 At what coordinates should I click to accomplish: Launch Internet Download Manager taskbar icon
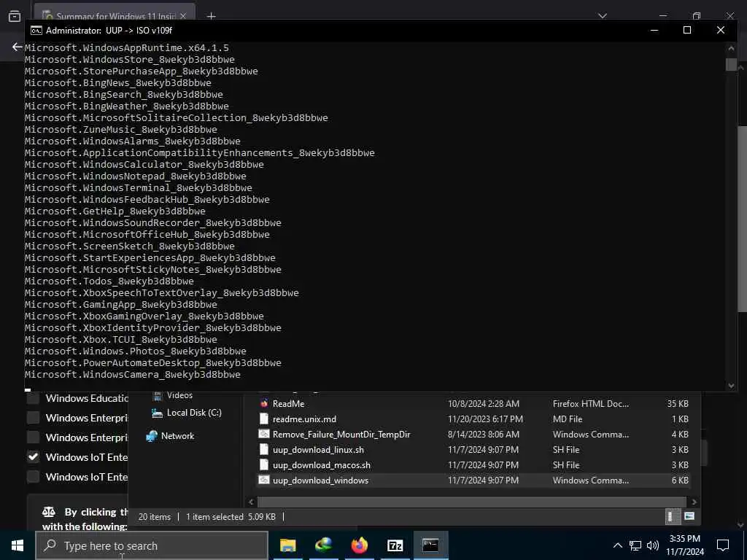pyautogui.click(x=323, y=545)
